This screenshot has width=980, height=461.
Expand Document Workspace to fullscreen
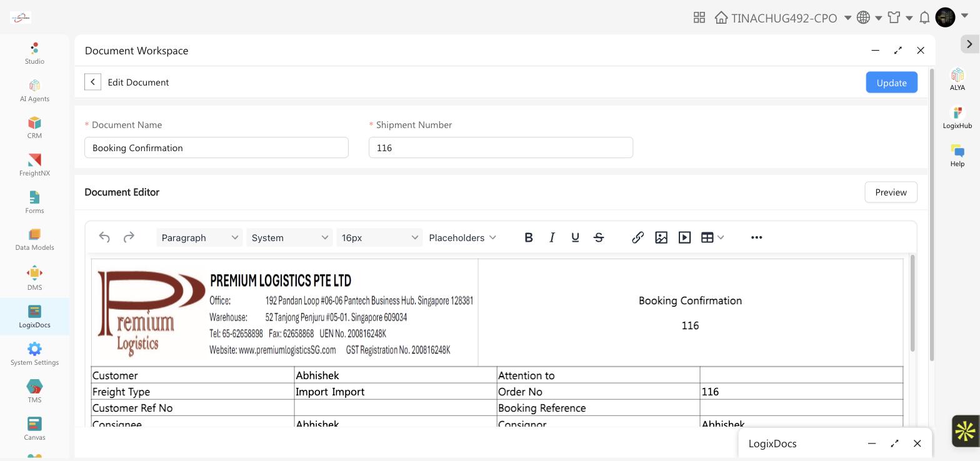coord(898,50)
